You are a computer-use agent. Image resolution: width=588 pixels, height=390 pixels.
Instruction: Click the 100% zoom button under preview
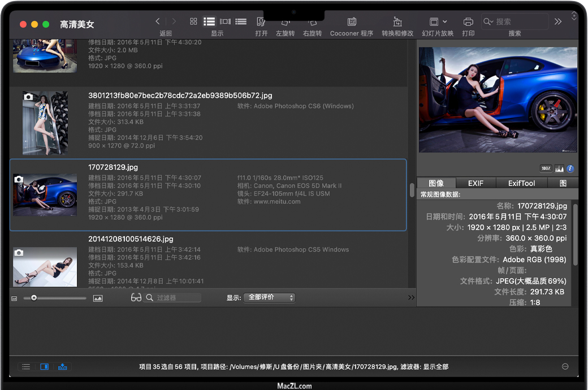pyautogui.click(x=546, y=168)
